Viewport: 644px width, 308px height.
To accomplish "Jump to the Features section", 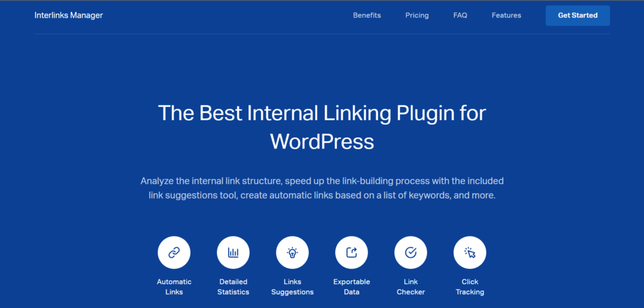I will (x=506, y=16).
